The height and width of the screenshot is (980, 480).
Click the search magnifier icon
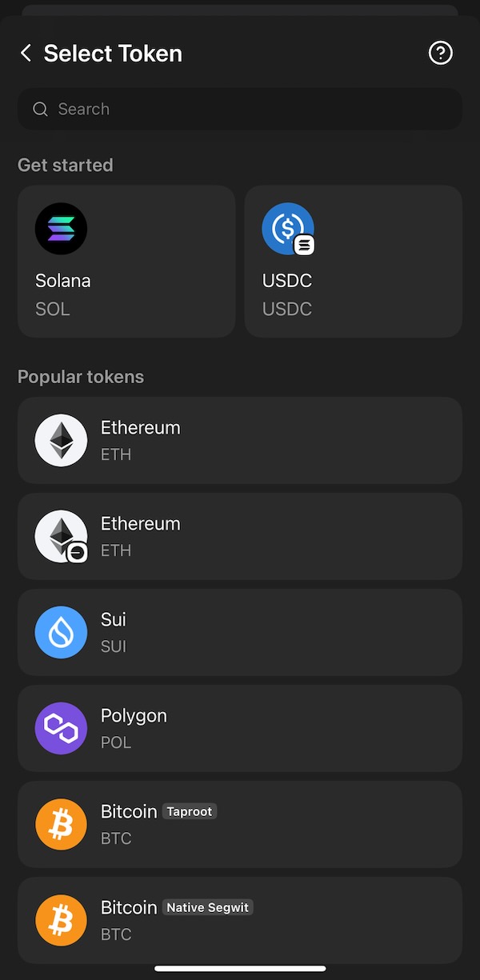(40, 109)
